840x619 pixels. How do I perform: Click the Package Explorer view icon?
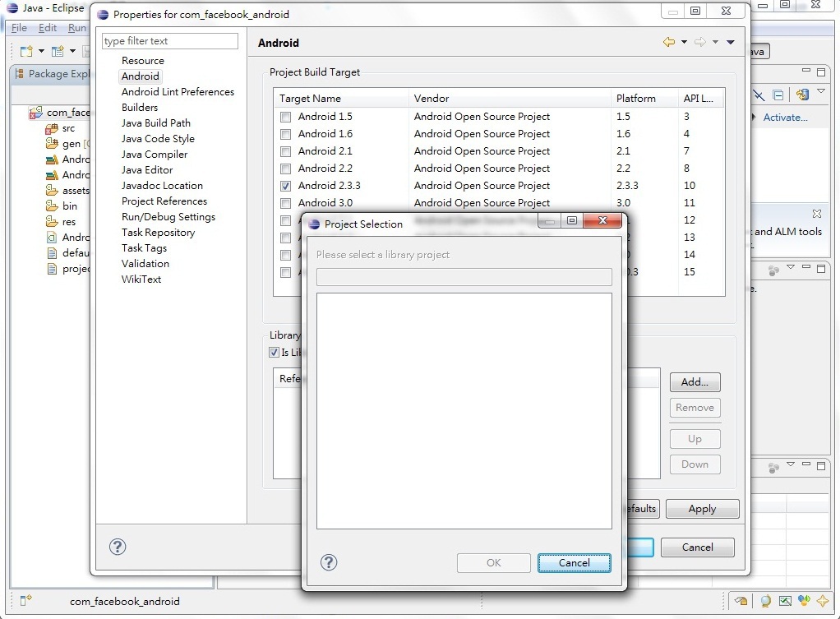click(x=20, y=74)
